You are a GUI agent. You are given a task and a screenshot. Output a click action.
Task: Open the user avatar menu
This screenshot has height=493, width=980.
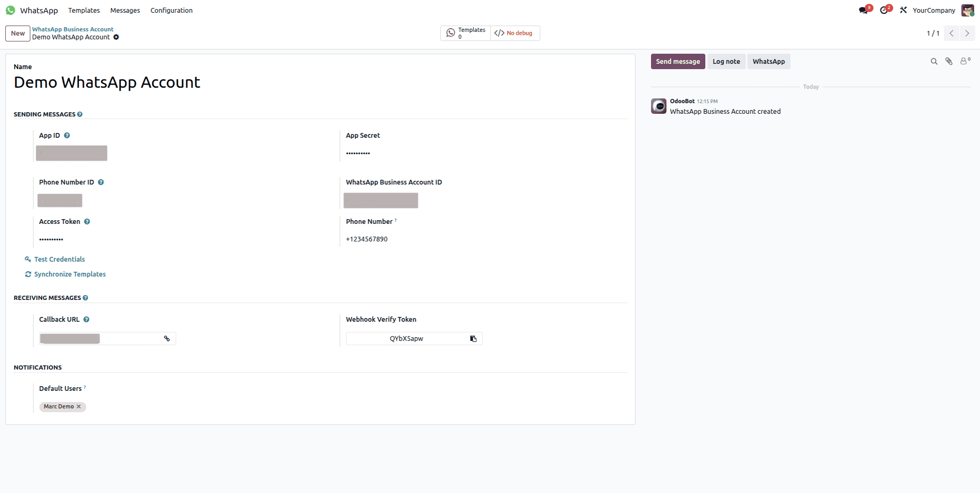[968, 10]
